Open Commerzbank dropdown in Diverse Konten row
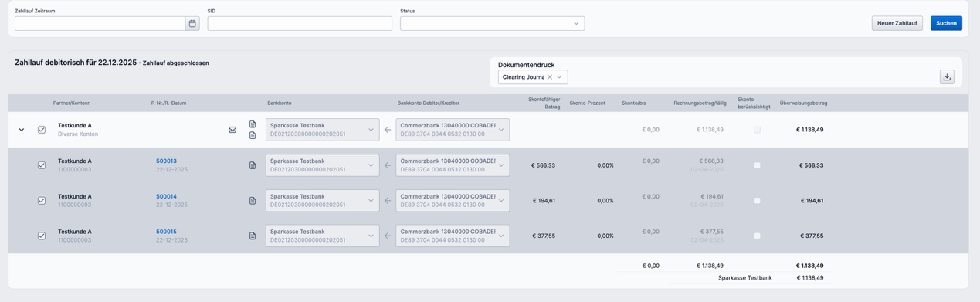 453,130
